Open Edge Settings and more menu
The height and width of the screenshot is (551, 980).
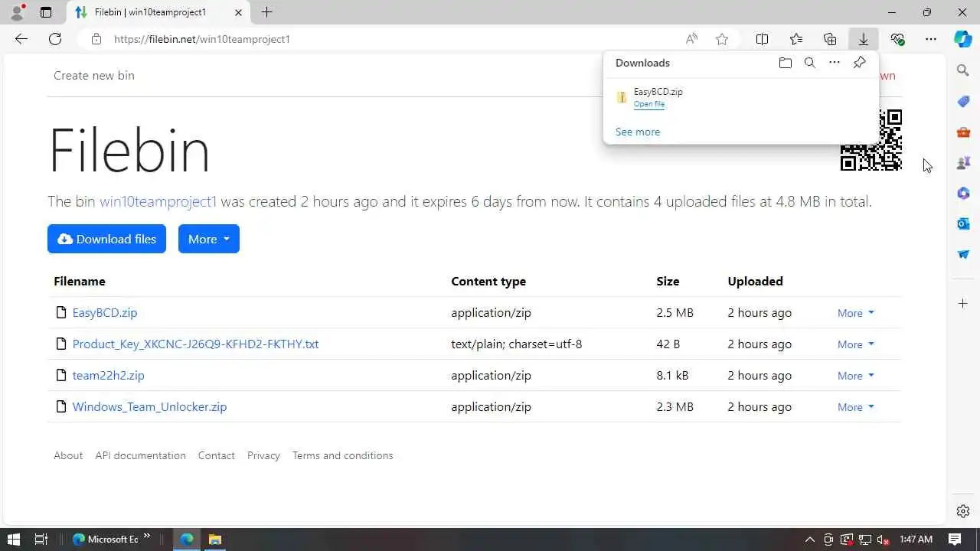[931, 39]
